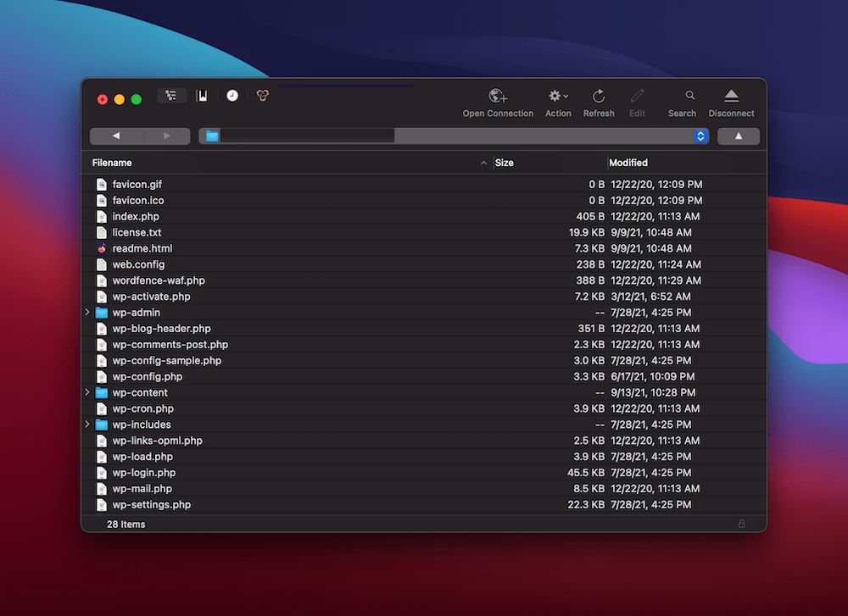Click the 19.9 KB size of license.txt
The width and height of the screenshot is (848, 616).
pos(586,232)
